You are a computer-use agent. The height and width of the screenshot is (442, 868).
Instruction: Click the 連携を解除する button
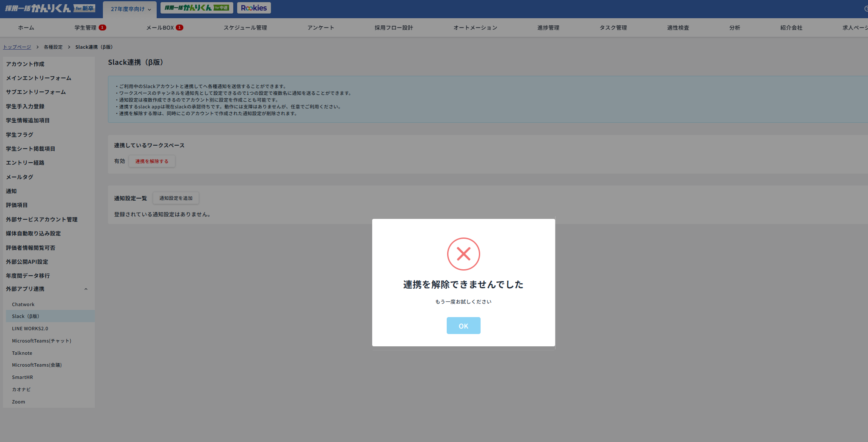152,161
